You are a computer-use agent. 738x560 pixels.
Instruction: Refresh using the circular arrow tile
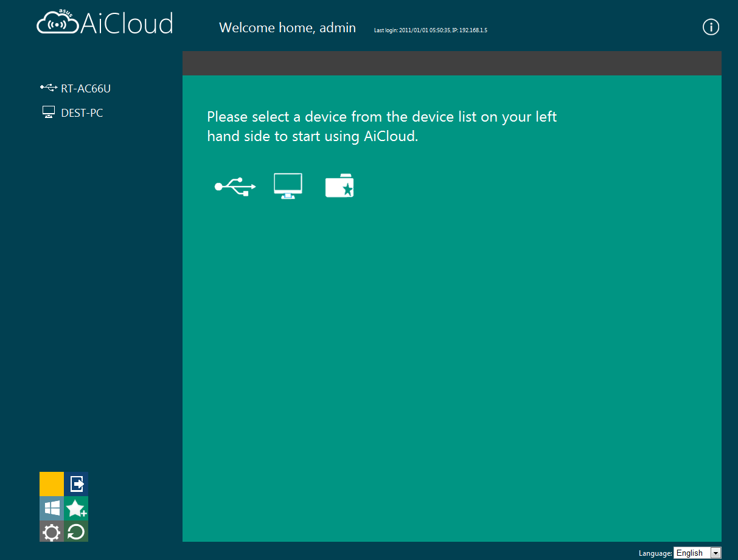tap(77, 533)
